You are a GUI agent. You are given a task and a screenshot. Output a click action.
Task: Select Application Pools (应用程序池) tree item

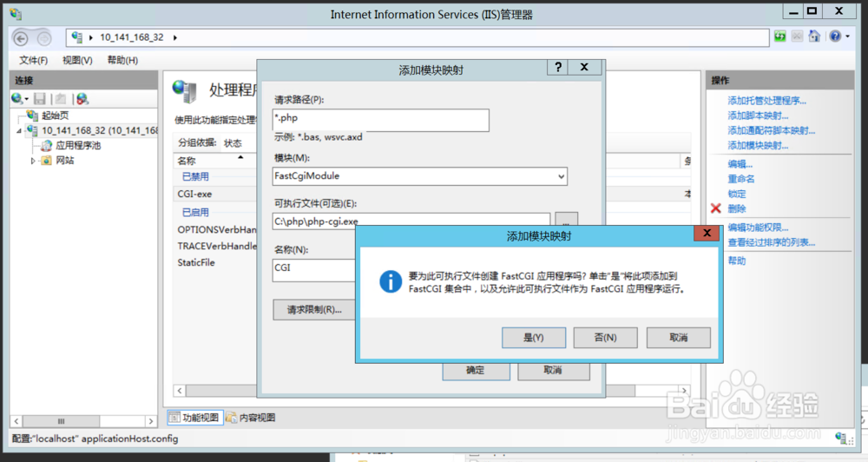click(78, 145)
